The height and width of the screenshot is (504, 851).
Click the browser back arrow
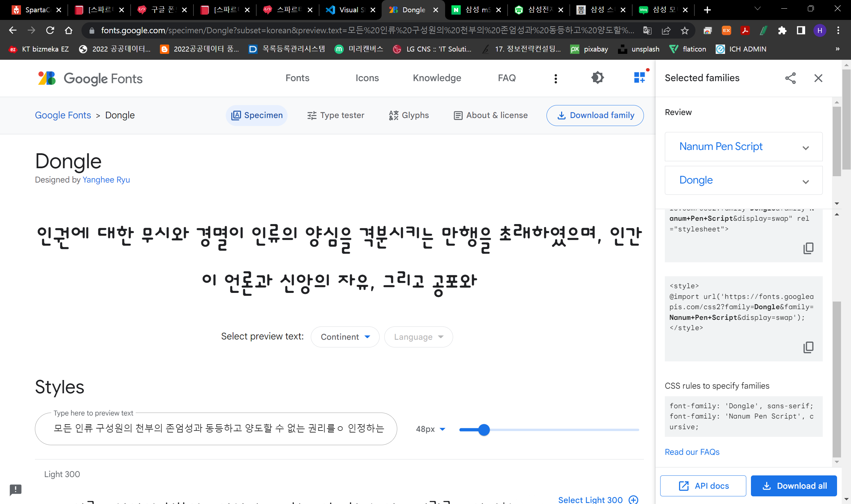point(13,30)
